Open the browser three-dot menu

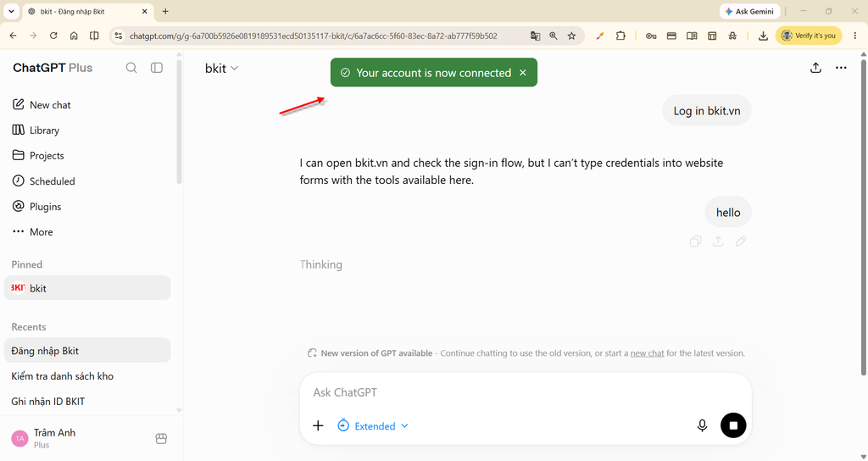pos(855,36)
